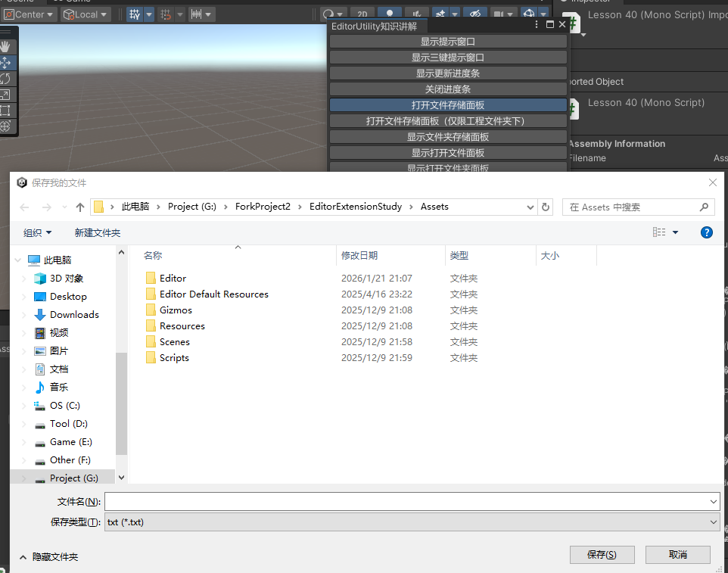Viewport: 728px width, 573px height.
Task: Open the Center pivot mode dropdown
Action: [30, 14]
